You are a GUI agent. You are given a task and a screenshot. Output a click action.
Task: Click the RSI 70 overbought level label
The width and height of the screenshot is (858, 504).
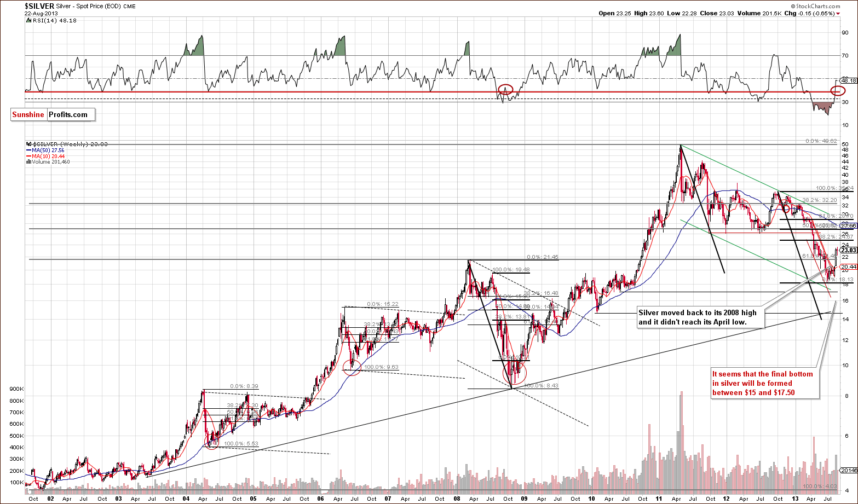pos(845,56)
